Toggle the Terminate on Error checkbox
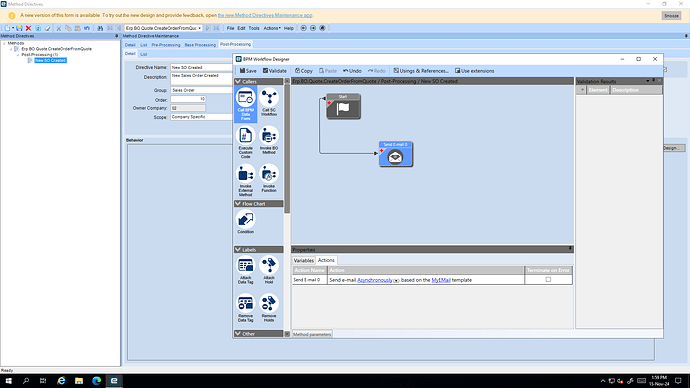690x388 pixels. 548,279
